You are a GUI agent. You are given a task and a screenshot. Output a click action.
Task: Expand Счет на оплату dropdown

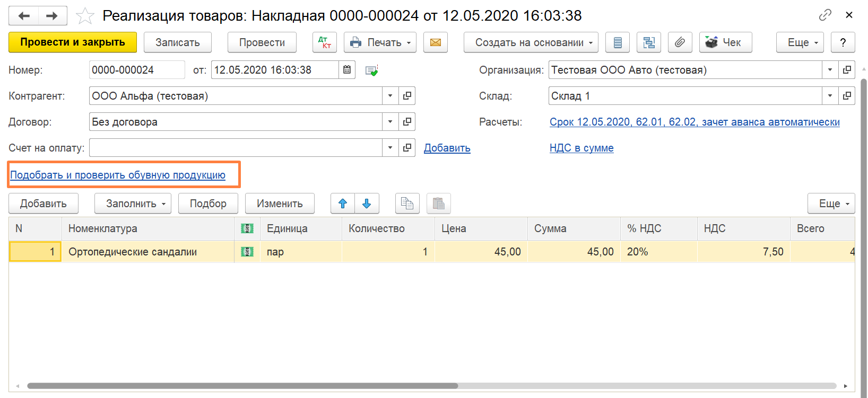pyautogui.click(x=390, y=148)
